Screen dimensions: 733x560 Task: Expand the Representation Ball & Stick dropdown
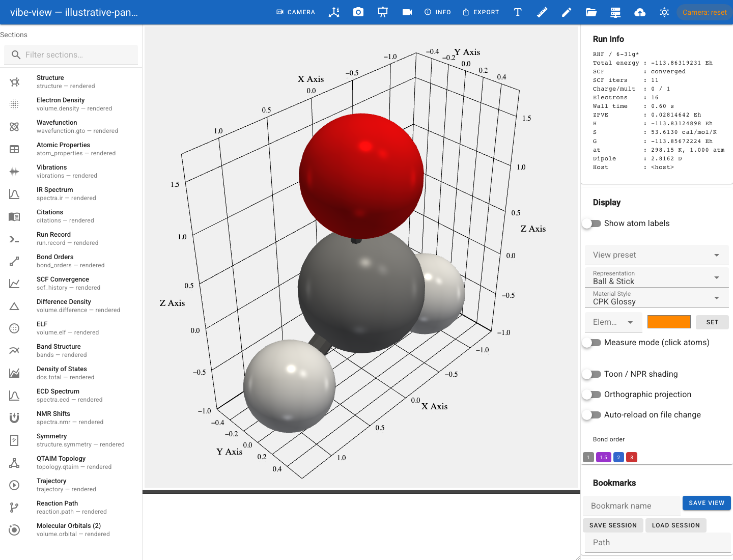(657, 277)
